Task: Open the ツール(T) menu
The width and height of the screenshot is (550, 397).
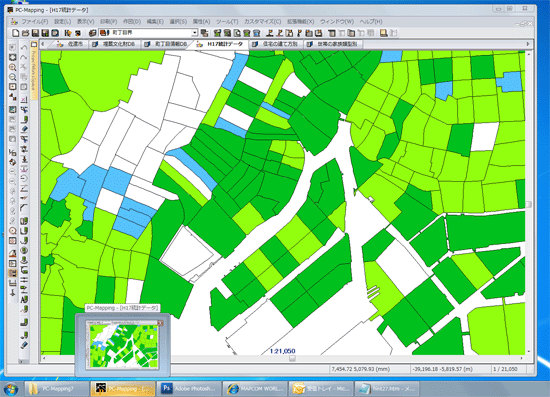Action: (227, 22)
